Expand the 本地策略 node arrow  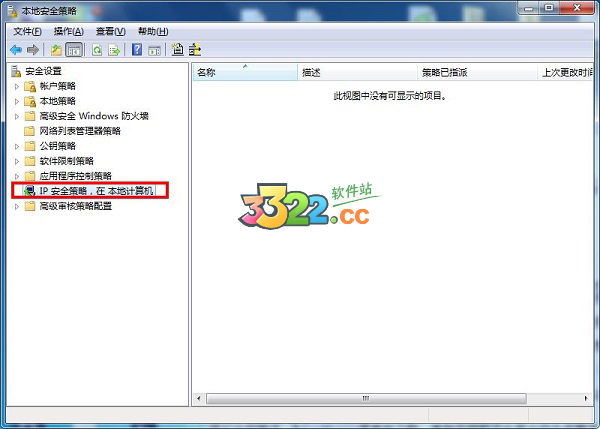[17, 101]
